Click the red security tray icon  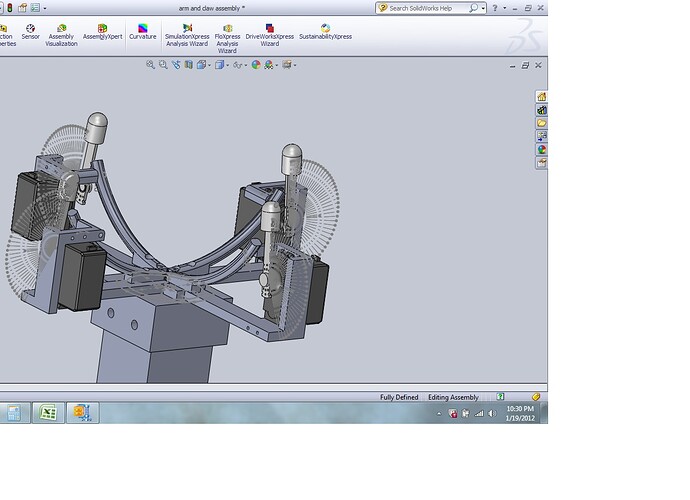tap(452, 413)
